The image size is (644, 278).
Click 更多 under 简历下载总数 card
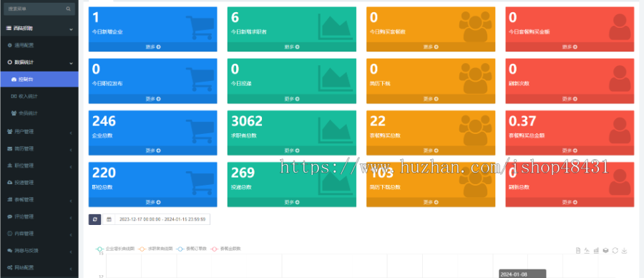coord(431,202)
